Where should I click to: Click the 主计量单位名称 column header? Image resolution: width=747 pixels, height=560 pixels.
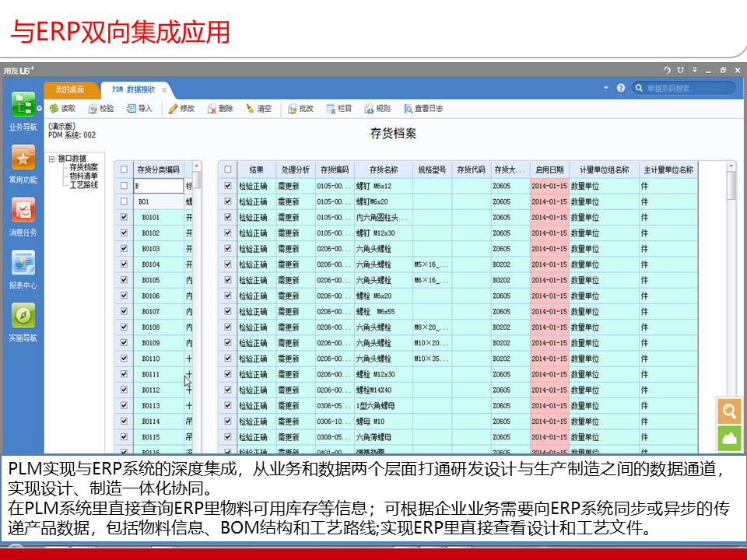[668, 170]
